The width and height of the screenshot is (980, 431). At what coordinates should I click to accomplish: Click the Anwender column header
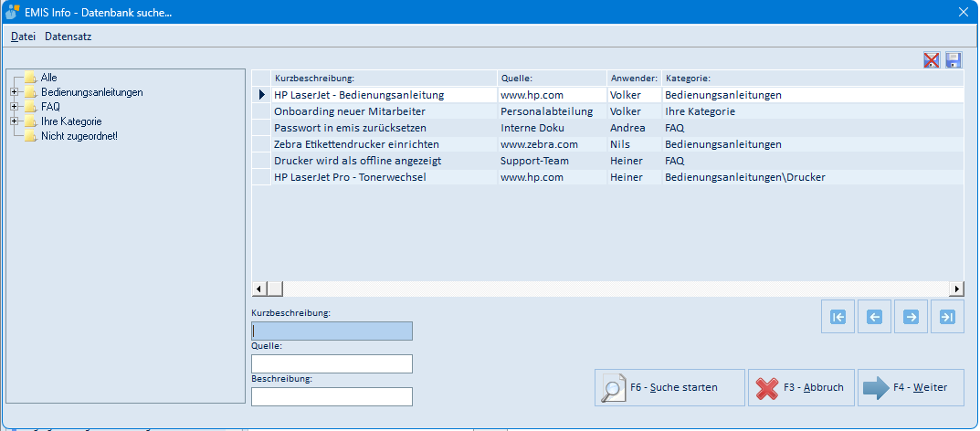coord(634,79)
